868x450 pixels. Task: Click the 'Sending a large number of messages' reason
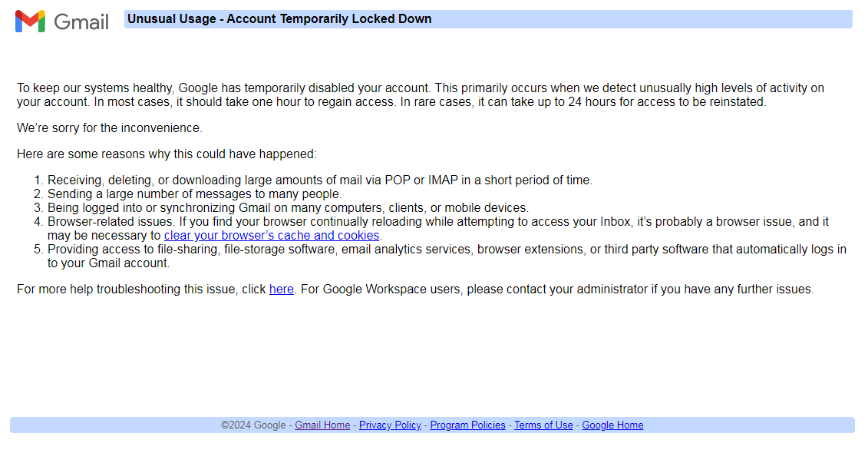194,194
